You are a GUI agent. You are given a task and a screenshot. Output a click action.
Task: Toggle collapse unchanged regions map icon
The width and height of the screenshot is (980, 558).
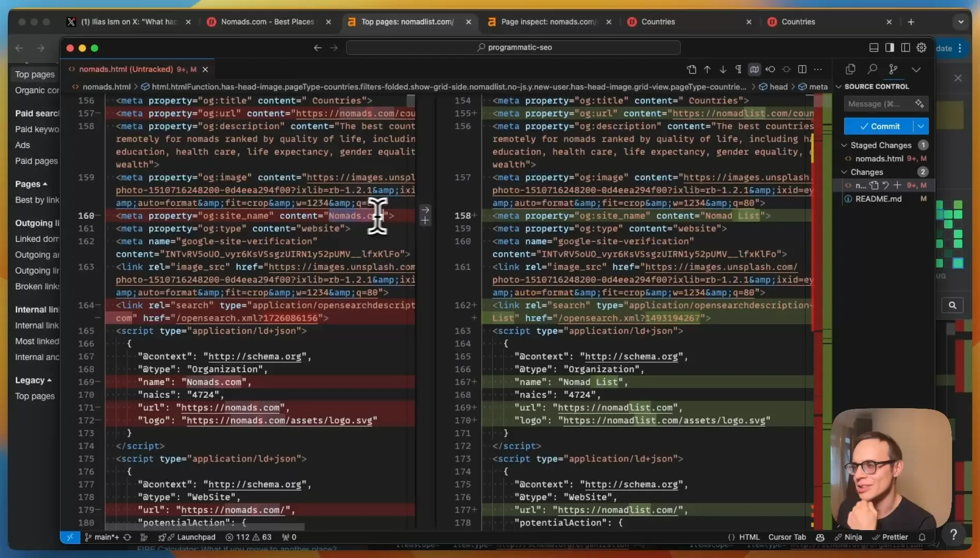point(754,69)
